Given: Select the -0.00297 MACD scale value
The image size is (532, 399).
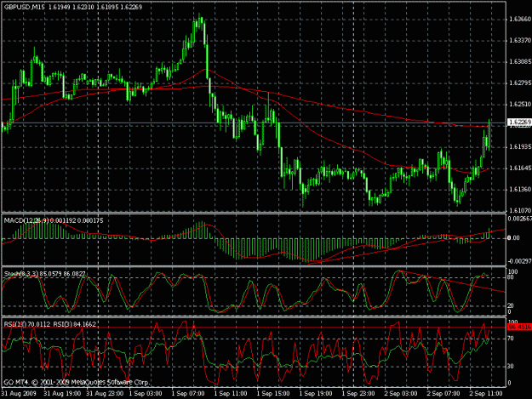Looking at the screenshot, I should (x=519, y=261).
